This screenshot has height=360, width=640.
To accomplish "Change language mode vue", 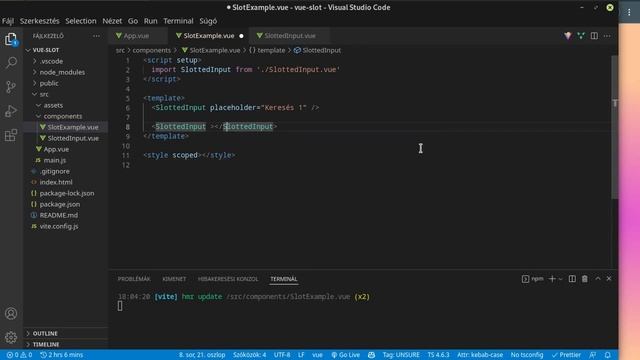I will pos(317,355).
